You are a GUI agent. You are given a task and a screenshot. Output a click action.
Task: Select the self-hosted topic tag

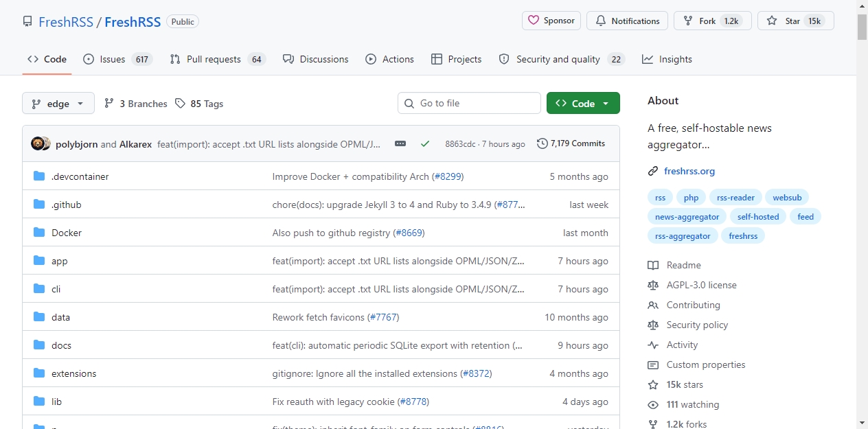pos(758,217)
